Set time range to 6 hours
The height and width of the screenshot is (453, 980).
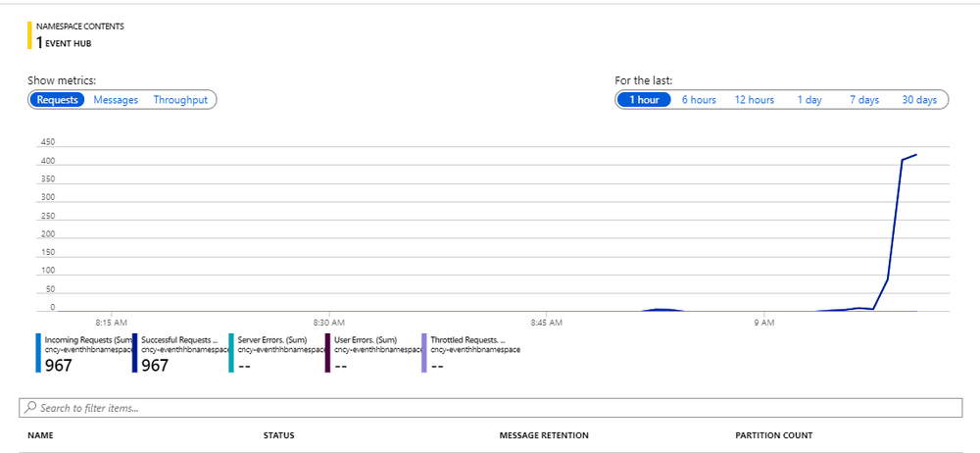tap(699, 100)
